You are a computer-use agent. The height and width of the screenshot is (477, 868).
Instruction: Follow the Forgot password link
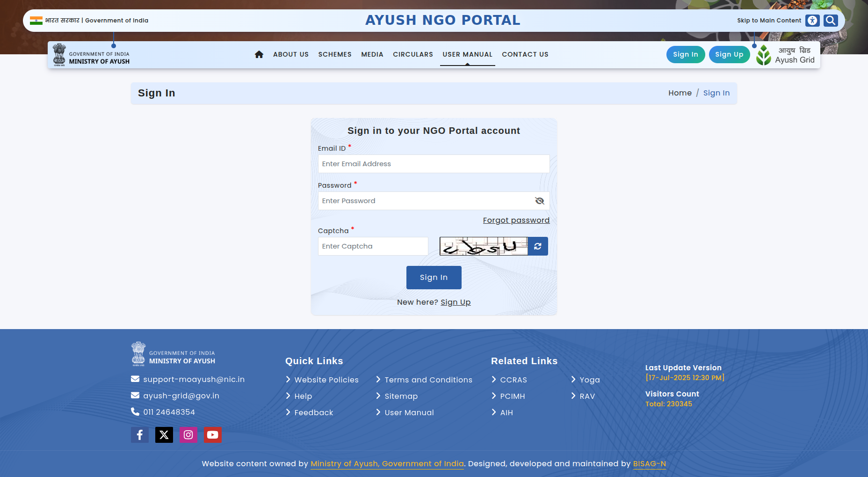pos(516,220)
